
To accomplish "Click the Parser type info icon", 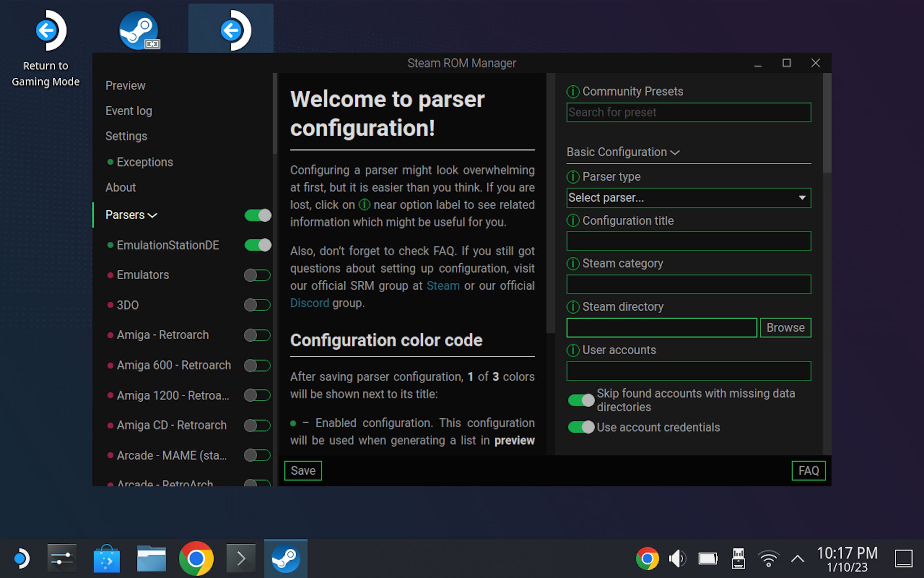I will (x=573, y=177).
